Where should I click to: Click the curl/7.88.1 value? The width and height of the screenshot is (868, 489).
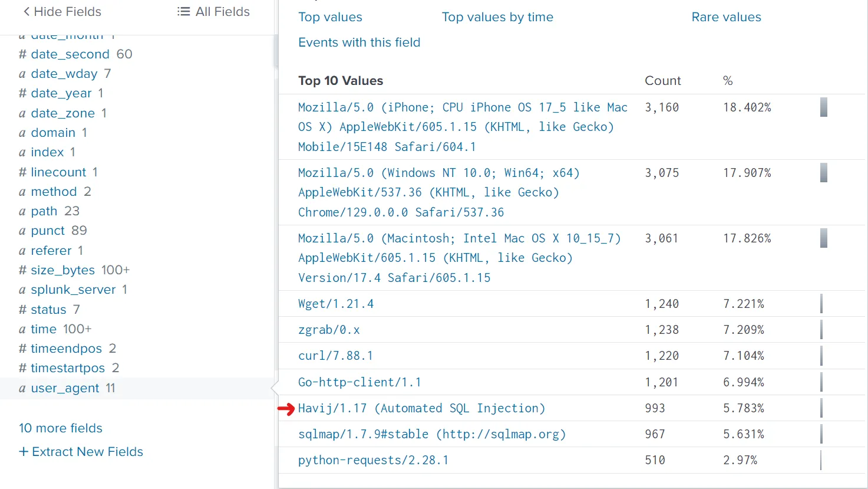[x=335, y=356]
